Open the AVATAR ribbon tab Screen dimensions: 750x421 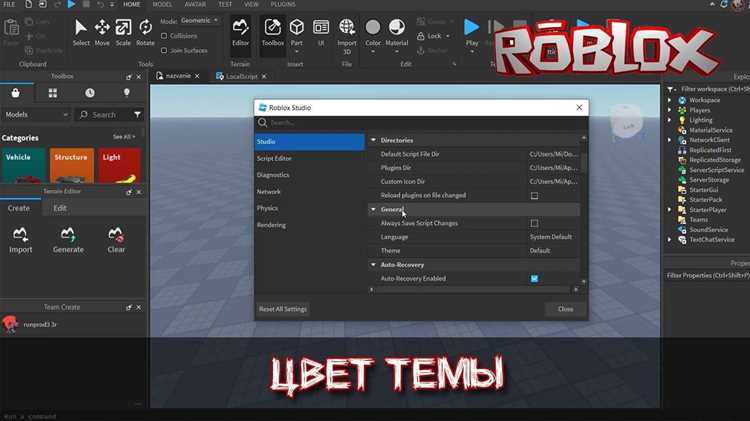click(195, 4)
